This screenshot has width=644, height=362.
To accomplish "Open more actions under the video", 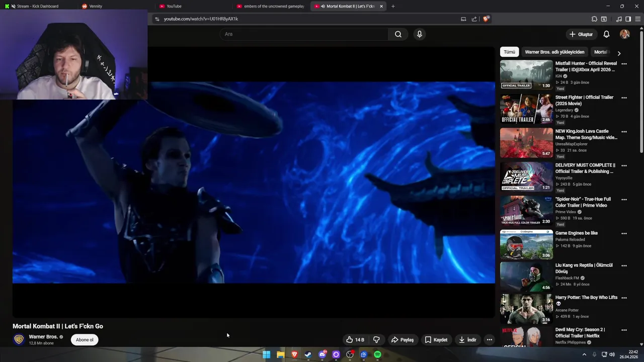I will coord(489,340).
